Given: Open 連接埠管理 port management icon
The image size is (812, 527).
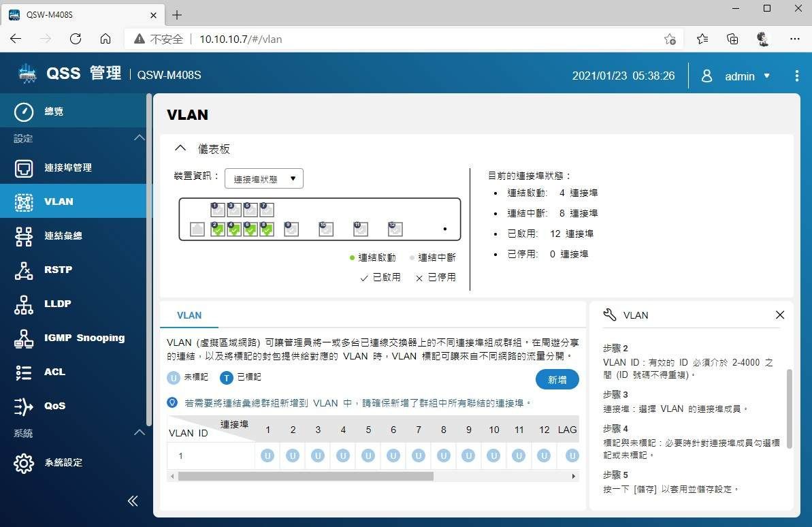Looking at the screenshot, I should 24,167.
